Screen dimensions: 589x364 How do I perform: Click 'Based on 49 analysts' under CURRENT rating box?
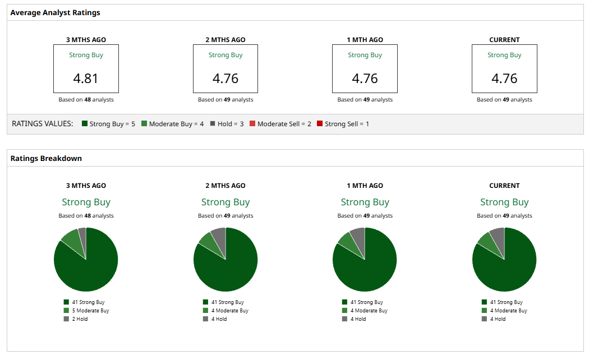[504, 99]
